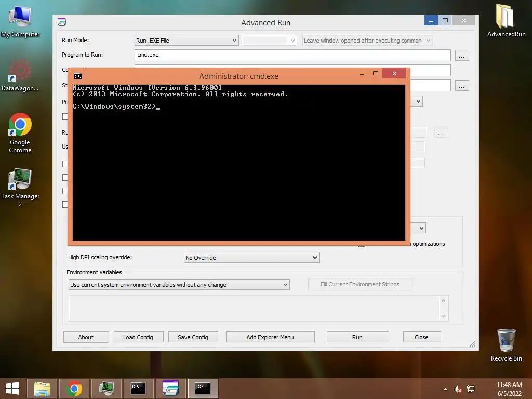Launch Google Chrome desktop shortcut
This screenshot has width=532, height=399.
coord(20,132)
